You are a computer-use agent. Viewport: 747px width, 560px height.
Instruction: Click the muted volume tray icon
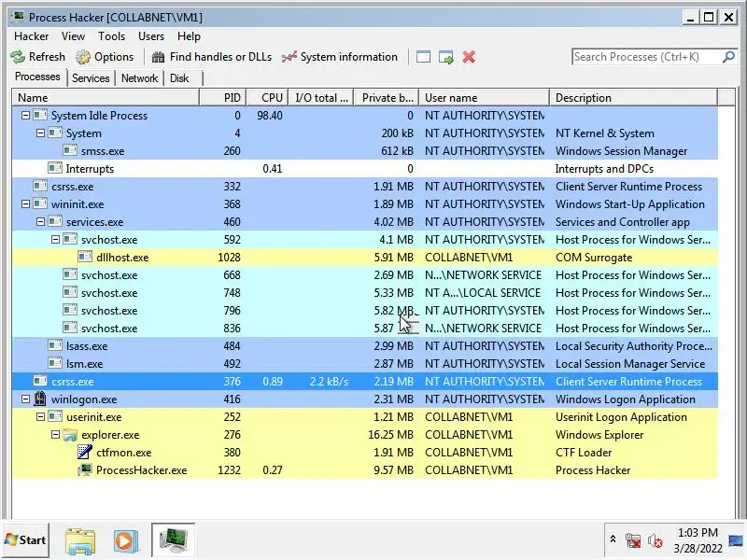(655, 541)
